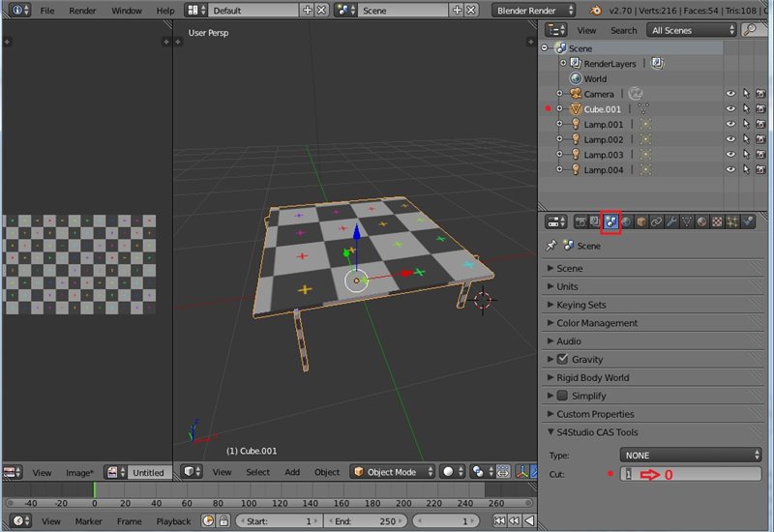Image resolution: width=774 pixels, height=532 pixels.
Task: Disable the Gravity checkbox
Action: (562, 359)
